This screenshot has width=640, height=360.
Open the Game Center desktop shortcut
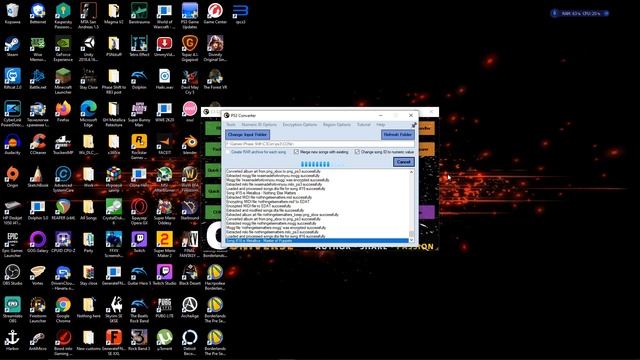[x=215, y=13]
